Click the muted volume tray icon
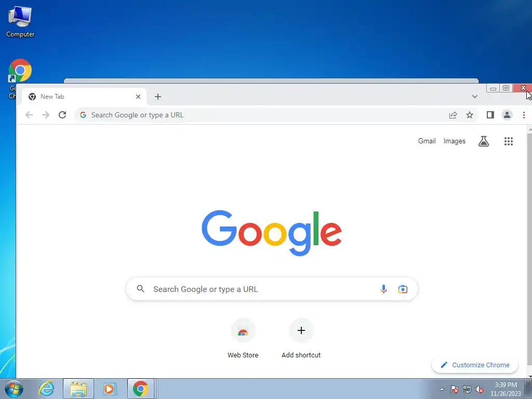The width and height of the screenshot is (532, 399). click(x=480, y=389)
